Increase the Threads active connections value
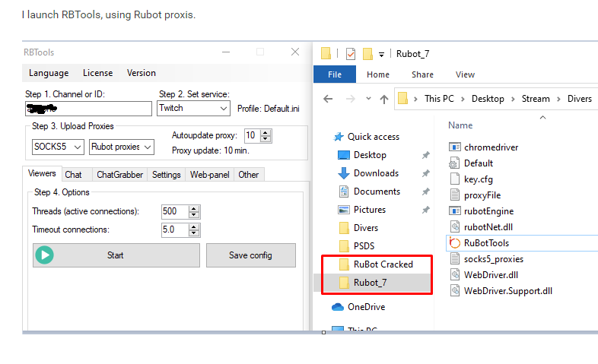The width and height of the screenshot is (598, 364). pyautogui.click(x=194, y=208)
